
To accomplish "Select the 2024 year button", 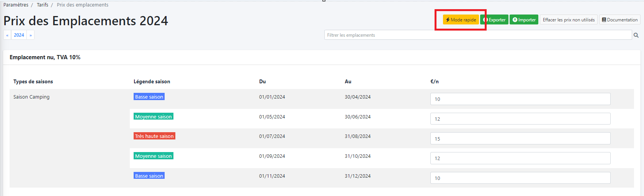I will pos(19,35).
